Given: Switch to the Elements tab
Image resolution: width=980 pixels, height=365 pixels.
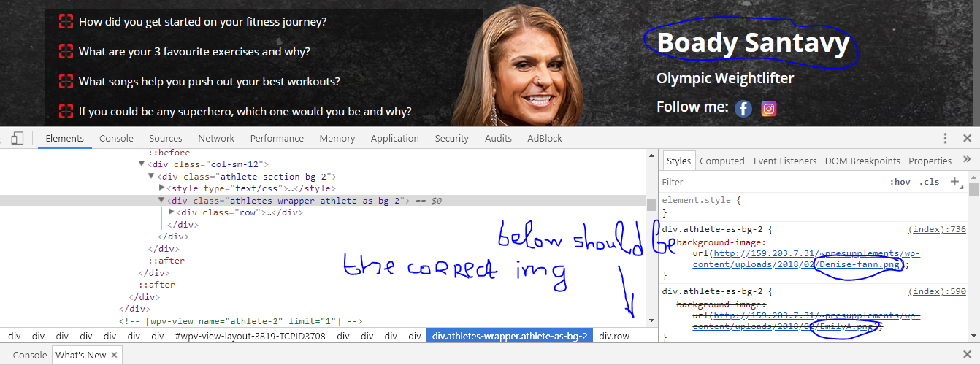Looking at the screenshot, I should (64, 138).
